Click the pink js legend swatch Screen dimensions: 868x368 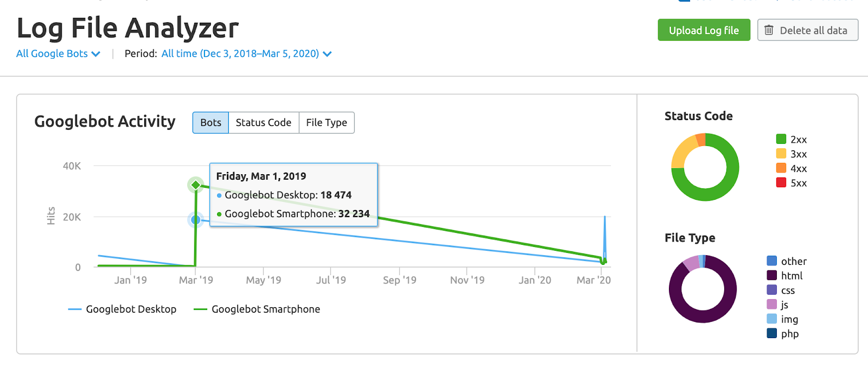(x=772, y=304)
